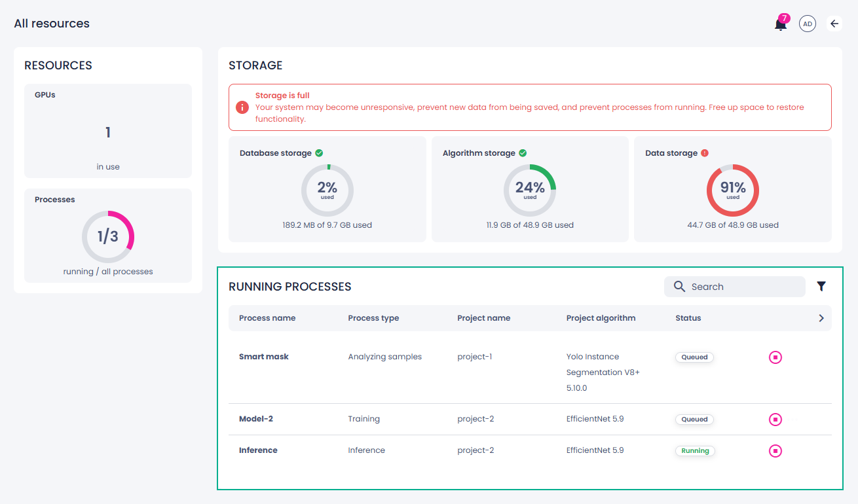Click into the Search processes field

(x=735, y=287)
